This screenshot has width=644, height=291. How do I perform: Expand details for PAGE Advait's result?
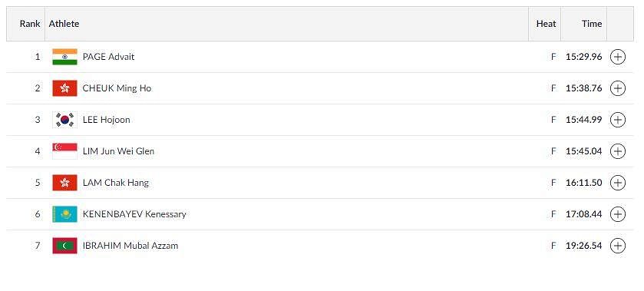click(x=618, y=57)
